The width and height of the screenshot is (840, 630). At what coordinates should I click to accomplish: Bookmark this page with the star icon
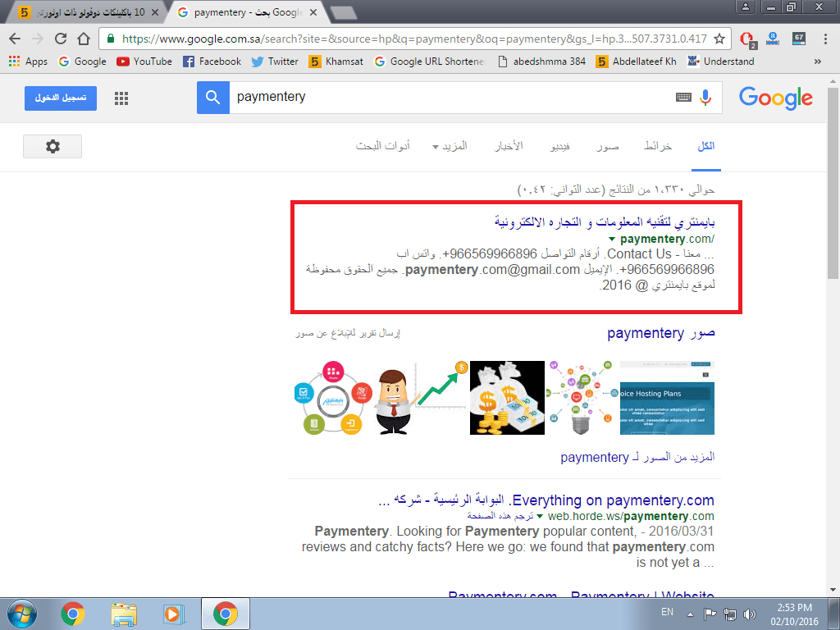point(719,39)
